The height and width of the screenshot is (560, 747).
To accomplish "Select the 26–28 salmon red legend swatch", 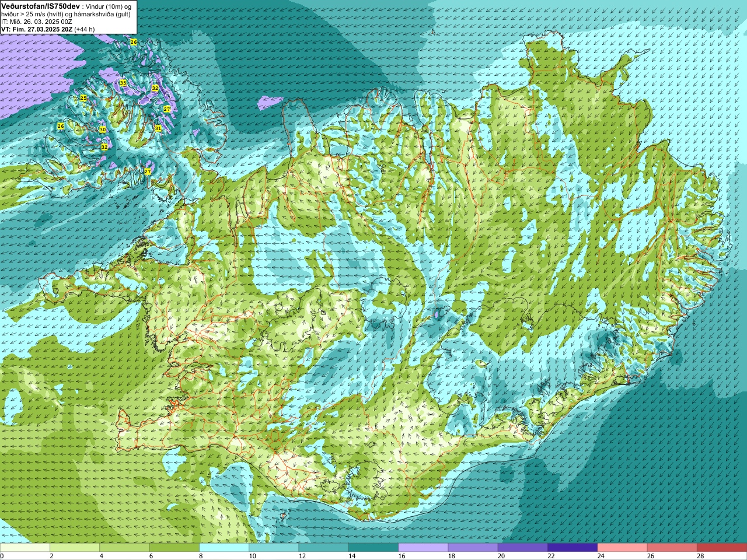I will point(672,548).
